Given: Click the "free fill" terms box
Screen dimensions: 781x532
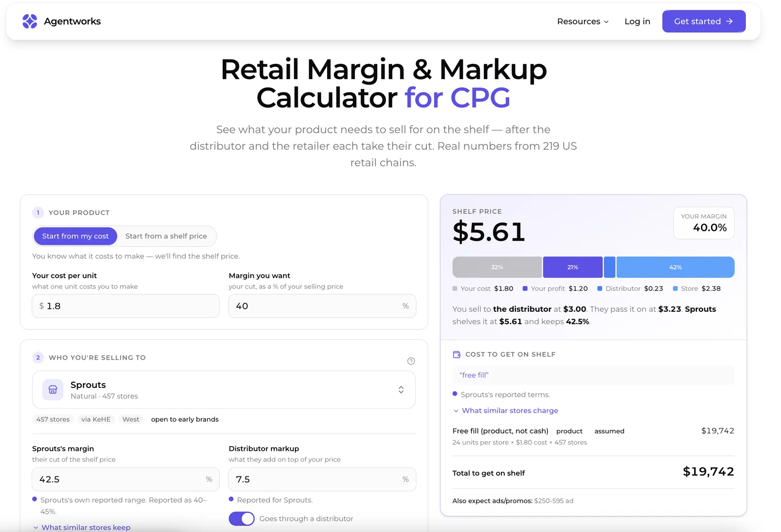Looking at the screenshot, I should tap(594, 375).
